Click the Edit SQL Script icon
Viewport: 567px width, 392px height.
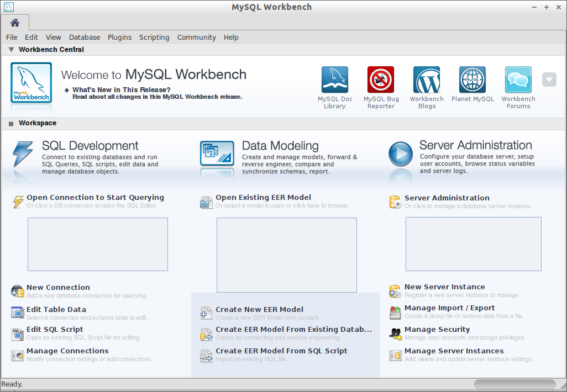coord(17,334)
